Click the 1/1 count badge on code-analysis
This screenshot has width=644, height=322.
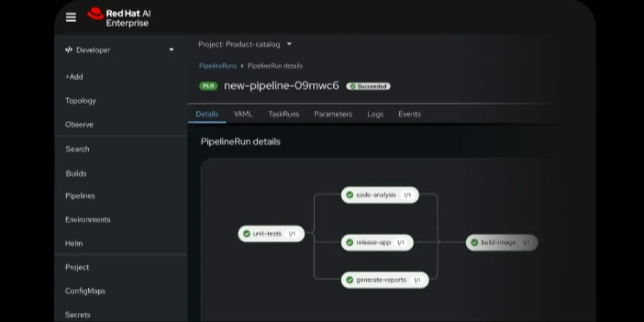[x=407, y=194]
